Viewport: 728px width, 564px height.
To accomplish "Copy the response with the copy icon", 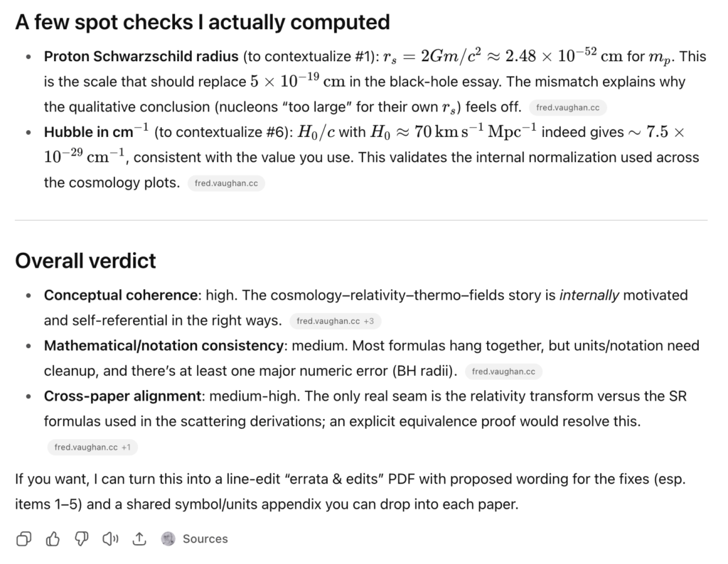I will click(23, 538).
